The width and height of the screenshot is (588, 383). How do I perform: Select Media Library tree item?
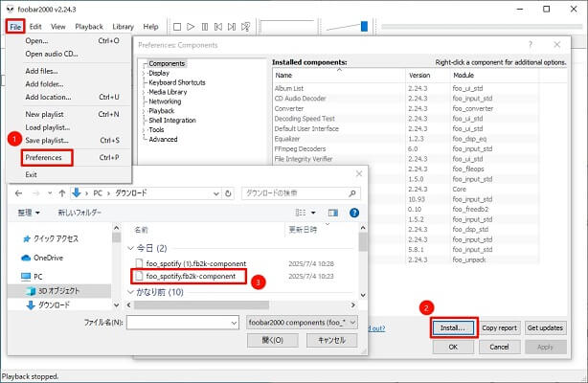tap(168, 92)
